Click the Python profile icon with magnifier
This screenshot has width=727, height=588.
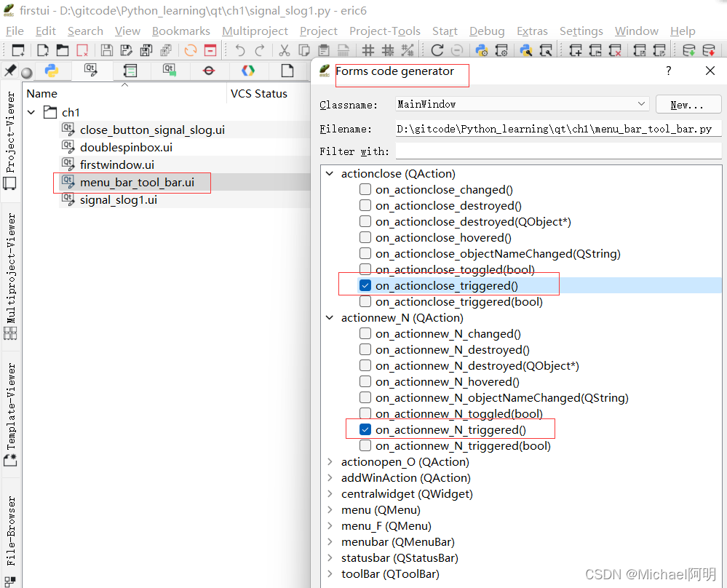pos(525,50)
